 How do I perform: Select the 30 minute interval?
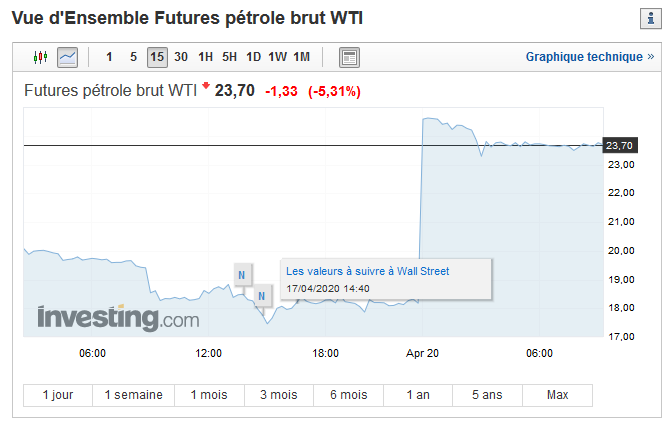point(181,57)
